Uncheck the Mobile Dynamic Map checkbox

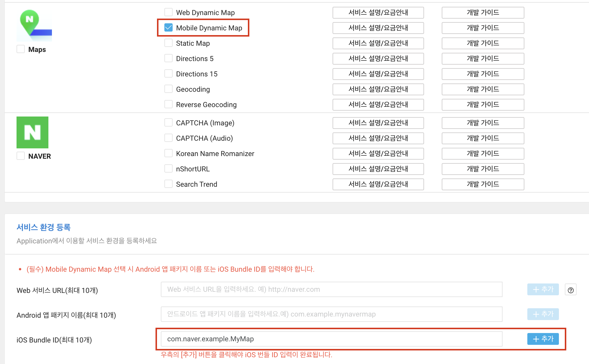click(x=168, y=28)
